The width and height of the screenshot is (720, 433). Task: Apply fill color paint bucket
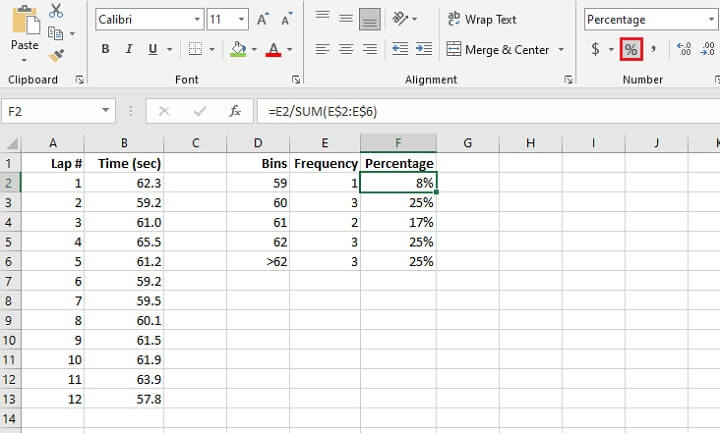(238, 49)
